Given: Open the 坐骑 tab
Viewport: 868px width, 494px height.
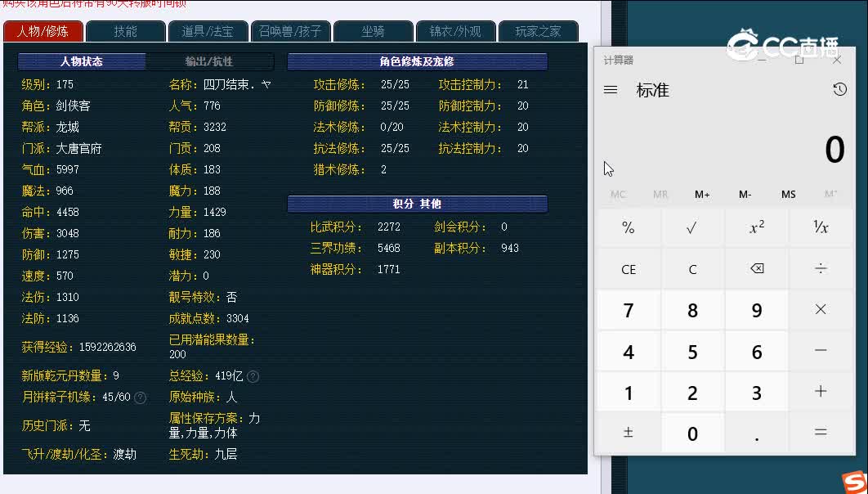Looking at the screenshot, I should [374, 31].
